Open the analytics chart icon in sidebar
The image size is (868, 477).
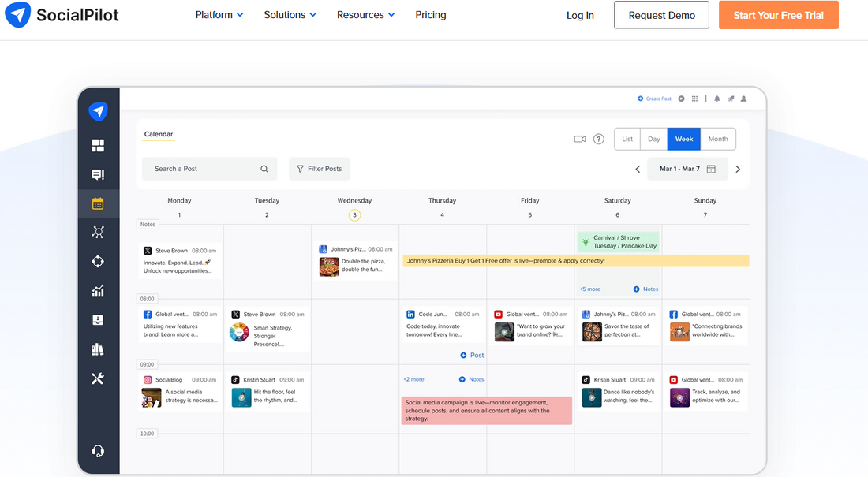click(x=98, y=291)
